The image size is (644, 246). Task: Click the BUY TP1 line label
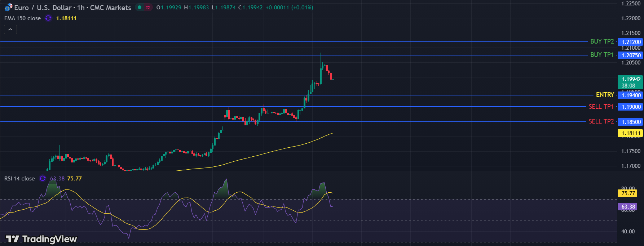(602, 55)
